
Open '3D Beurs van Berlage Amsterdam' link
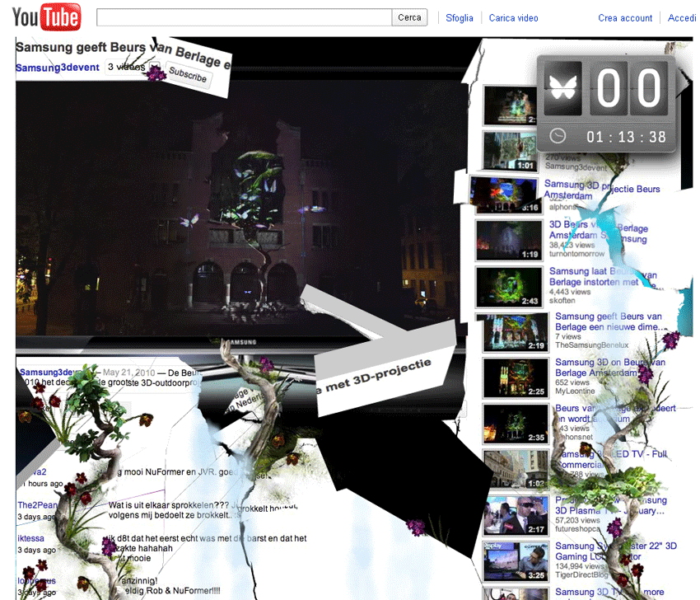coord(598,230)
